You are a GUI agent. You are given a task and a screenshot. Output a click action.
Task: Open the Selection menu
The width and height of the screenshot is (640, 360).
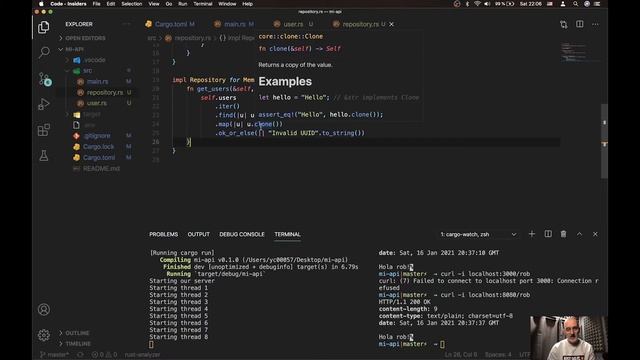pos(131,4)
